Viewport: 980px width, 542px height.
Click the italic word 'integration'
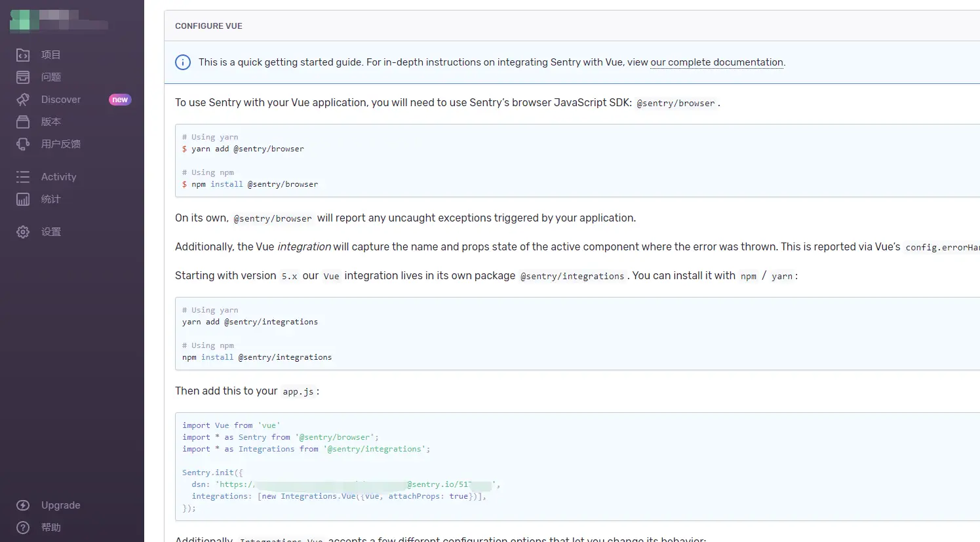point(304,247)
